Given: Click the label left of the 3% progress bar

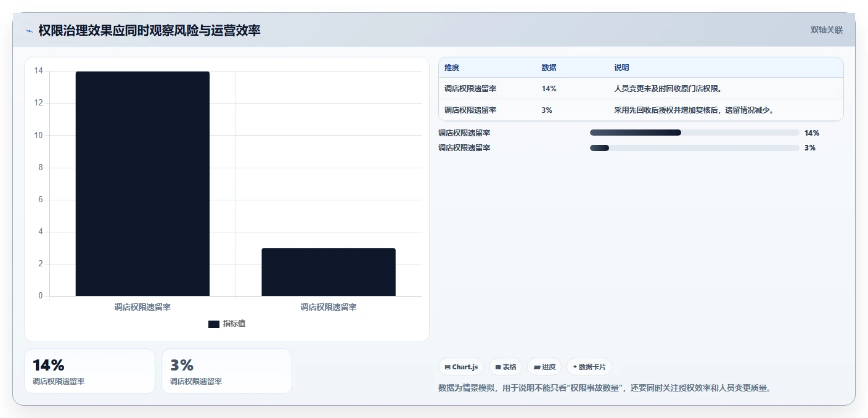Looking at the screenshot, I should click(464, 147).
